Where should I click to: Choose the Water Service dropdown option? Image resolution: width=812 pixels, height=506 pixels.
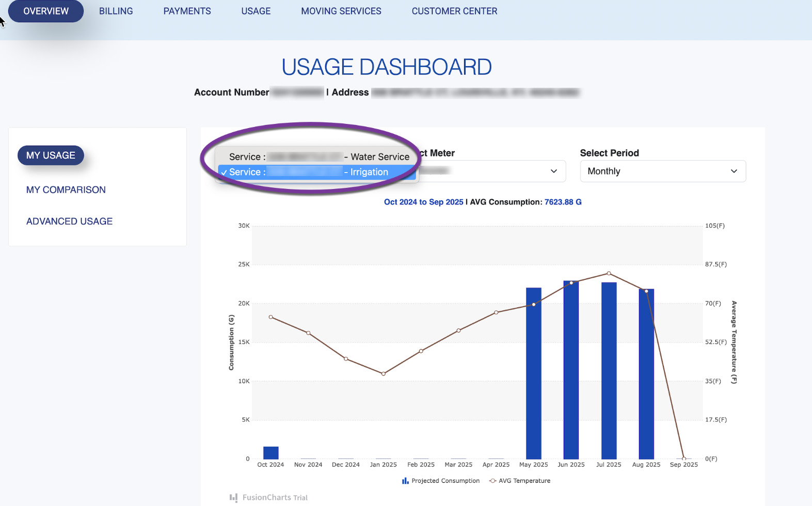click(319, 157)
